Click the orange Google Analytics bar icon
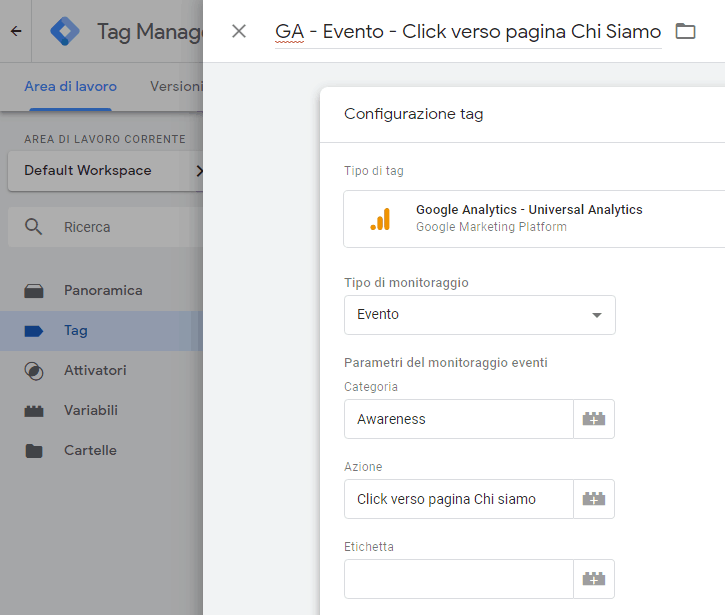This screenshot has height=615, width=725. 381,219
